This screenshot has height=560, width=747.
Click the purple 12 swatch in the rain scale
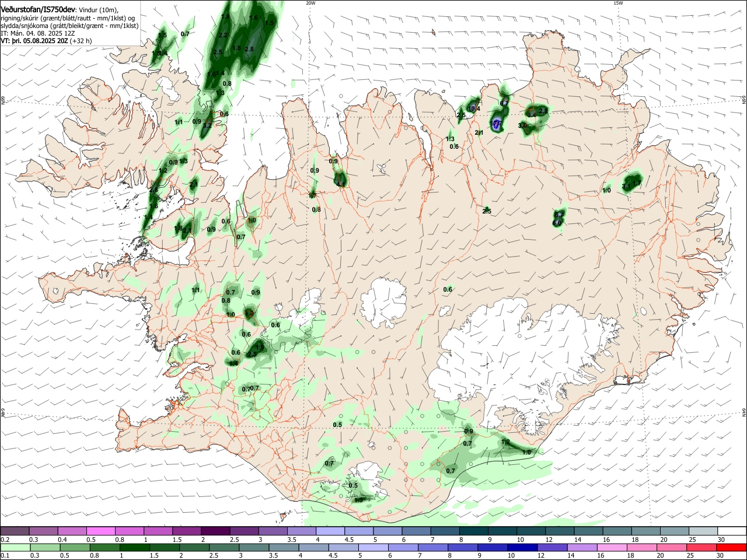pyautogui.click(x=553, y=547)
